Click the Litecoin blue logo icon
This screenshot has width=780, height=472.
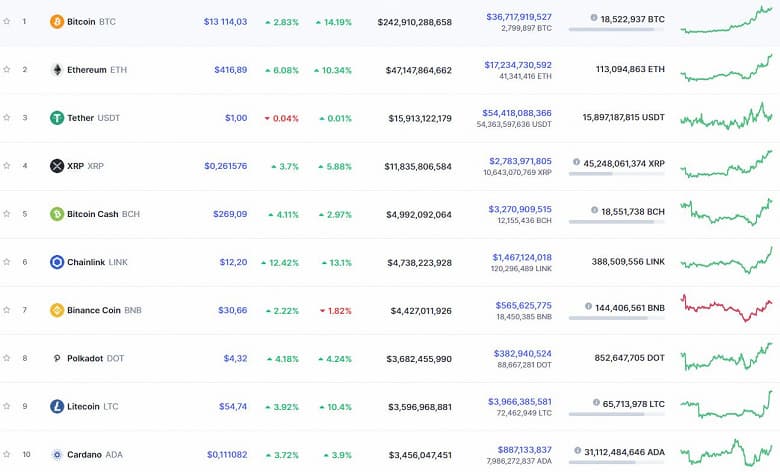[57, 406]
